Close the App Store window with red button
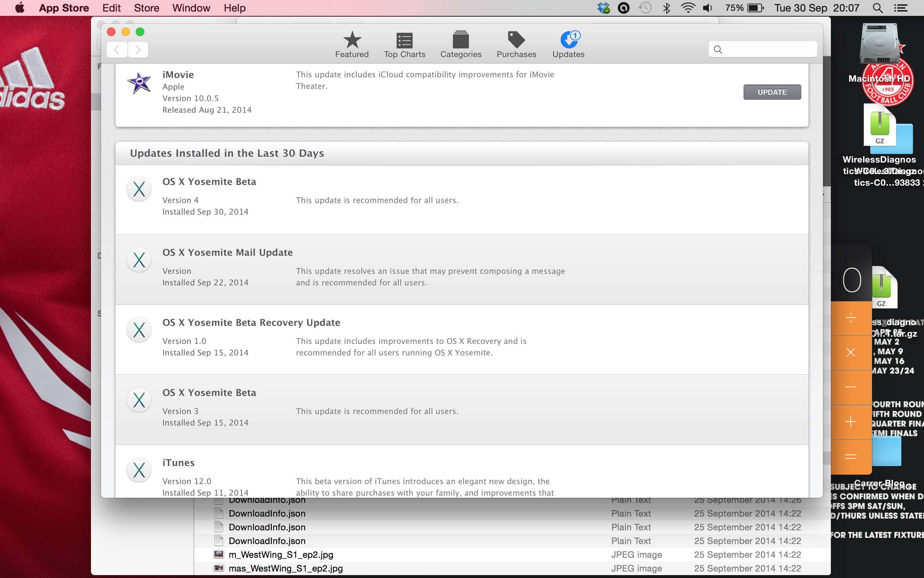This screenshot has width=924, height=578. point(111,32)
